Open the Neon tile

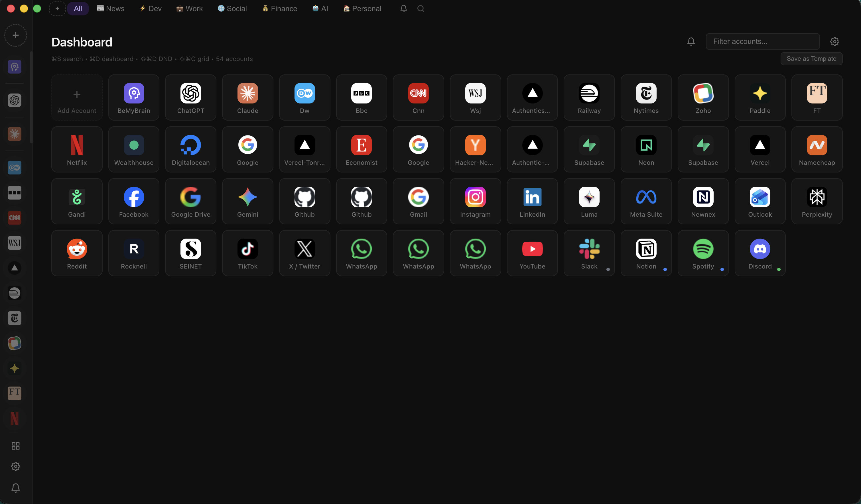tap(646, 149)
